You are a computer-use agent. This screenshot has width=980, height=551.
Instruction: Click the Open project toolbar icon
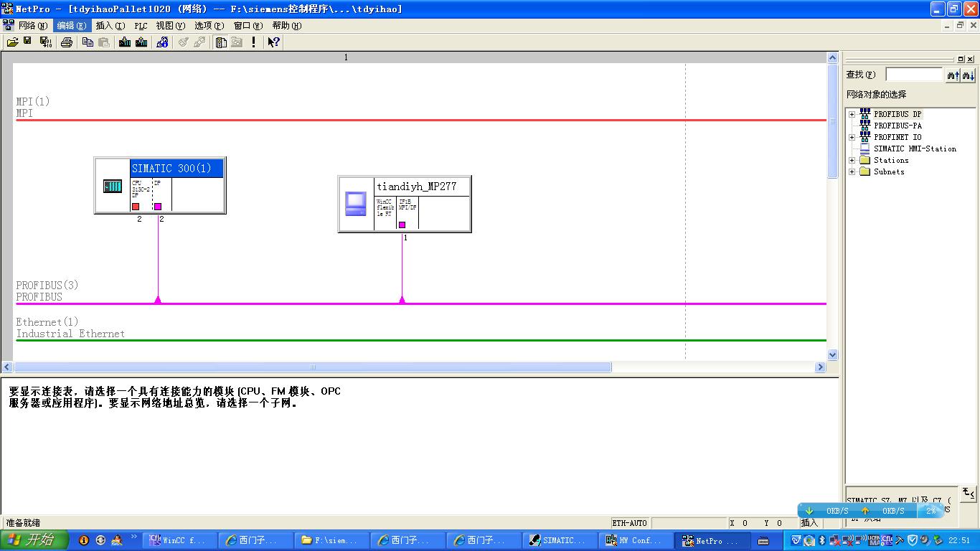[x=12, y=42]
